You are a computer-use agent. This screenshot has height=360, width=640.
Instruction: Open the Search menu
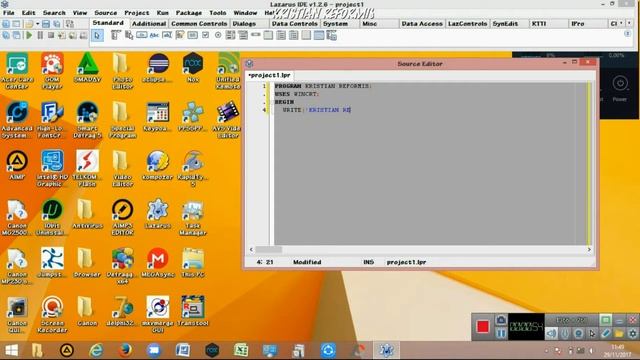pos(54,13)
